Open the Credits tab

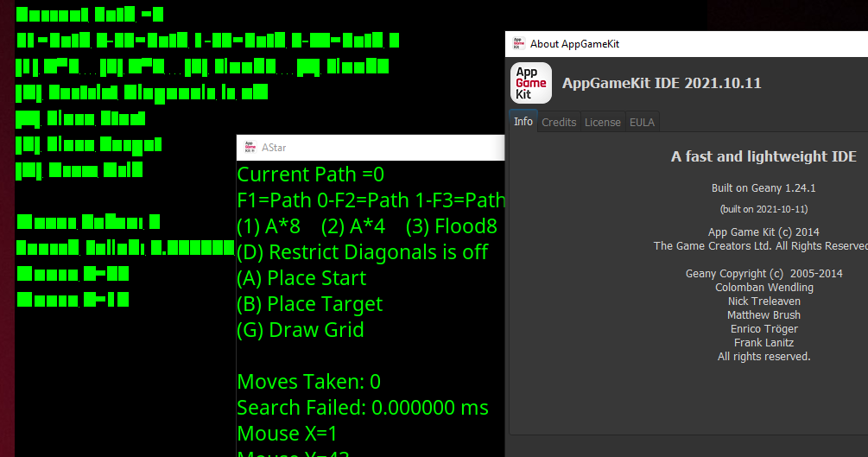pos(559,123)
